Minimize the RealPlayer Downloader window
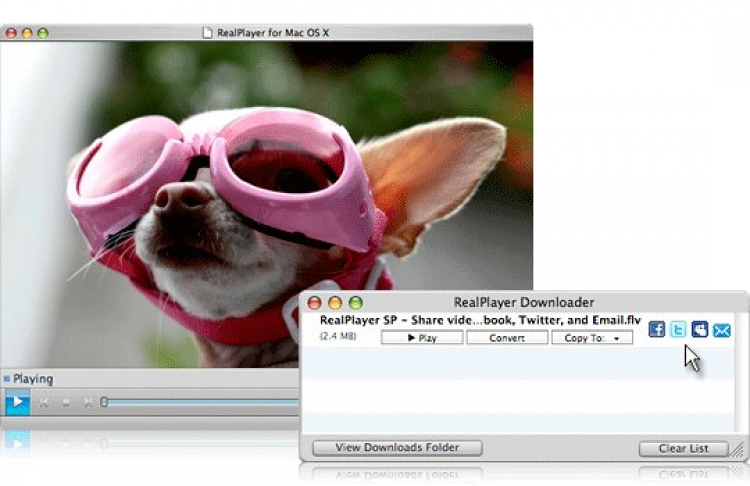 (x=335, y=302)
